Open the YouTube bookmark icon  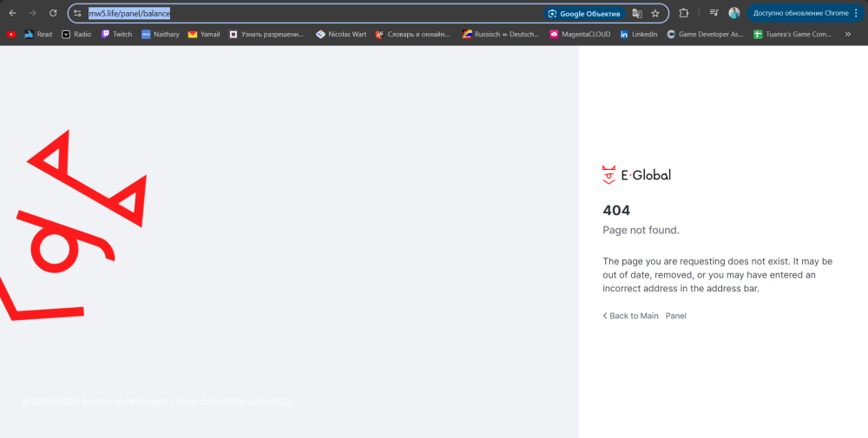tap(11, 34)
